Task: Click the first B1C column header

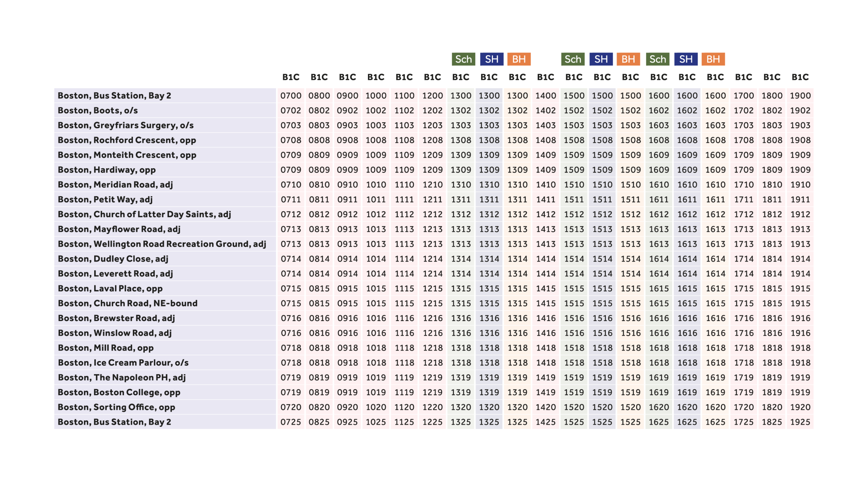Action: pyautogui.click(x=291, y=77)
